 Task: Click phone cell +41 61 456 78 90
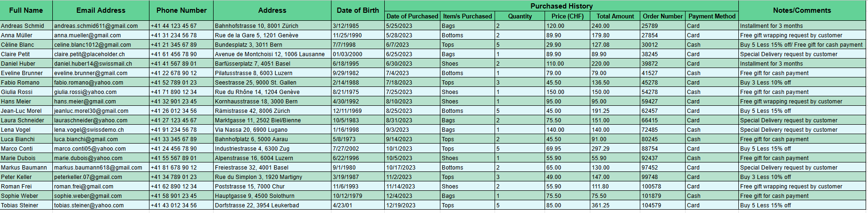[x=181, y=54]
